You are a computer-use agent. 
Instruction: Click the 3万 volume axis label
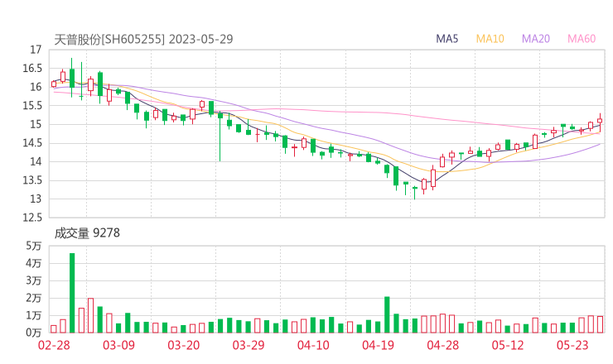click(34, 280)
